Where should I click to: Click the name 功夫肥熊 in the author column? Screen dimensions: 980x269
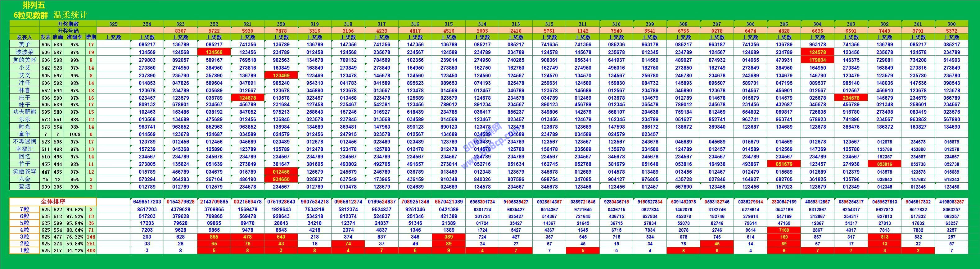pyautogui.click(x=24, y=112)
